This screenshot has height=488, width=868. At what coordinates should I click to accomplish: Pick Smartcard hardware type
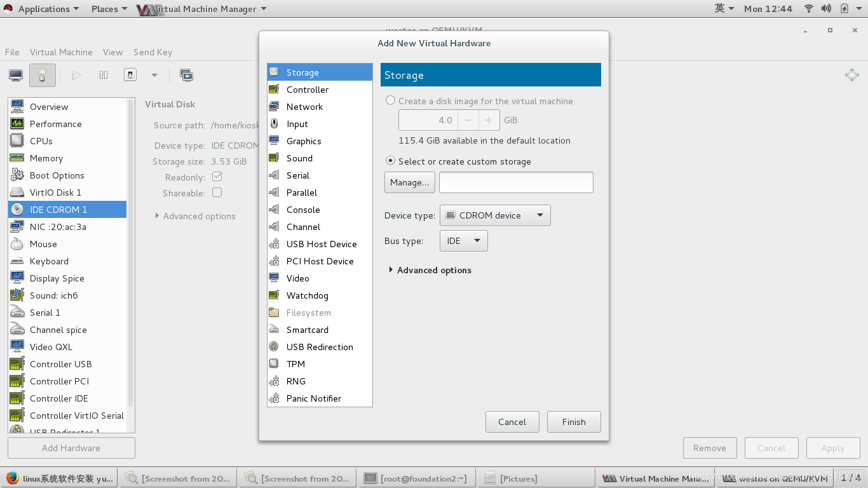point(320,330)
